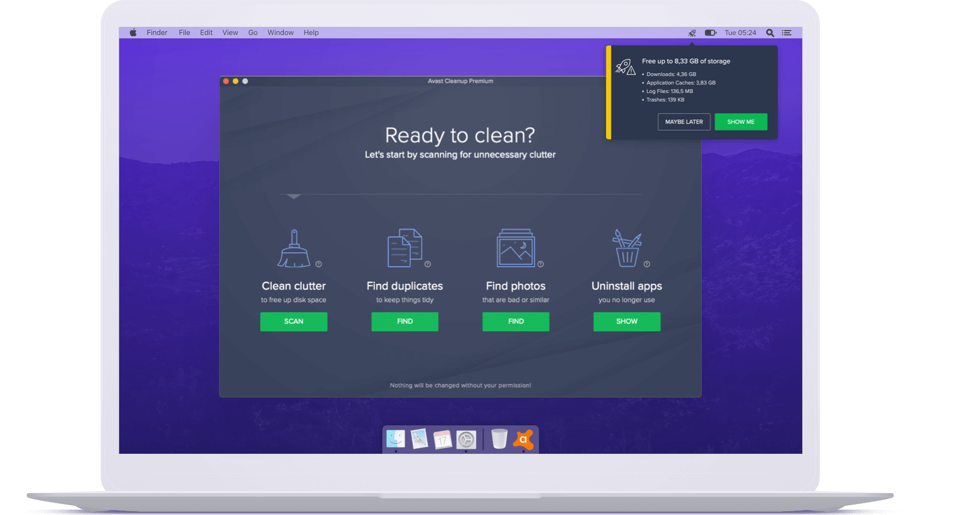Open help for Find duplicates
This screenshot has height=515, width=980.
click(x=428, y=264)
